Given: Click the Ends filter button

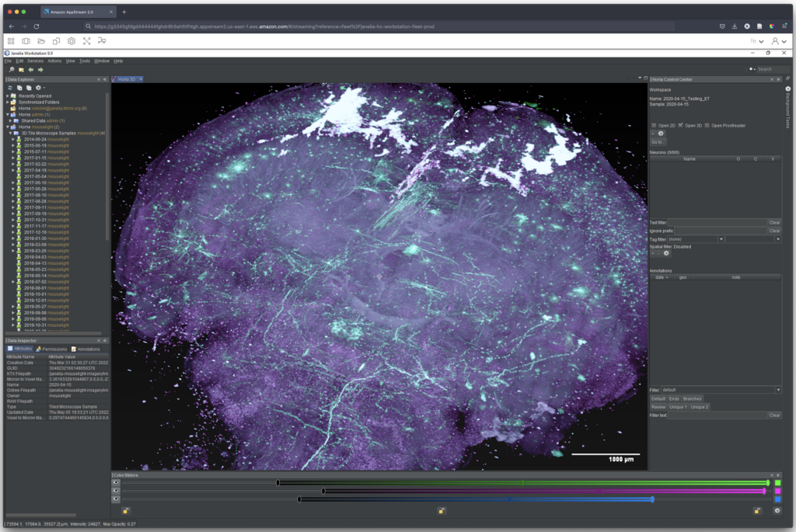Looking at the screenshot, I should (674, 398).
